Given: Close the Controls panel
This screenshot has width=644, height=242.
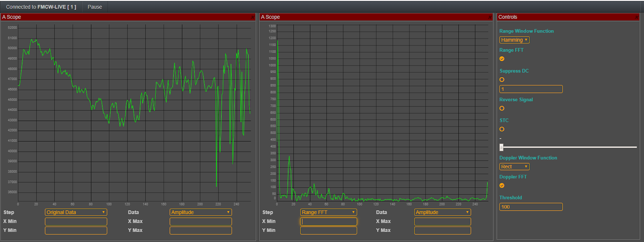Looking at the screenshot, I should pyautogui.click(x=636, y=17).
